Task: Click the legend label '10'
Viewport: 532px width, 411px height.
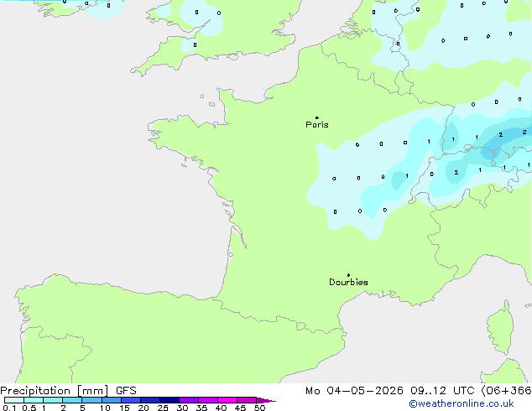Action: 105,408
